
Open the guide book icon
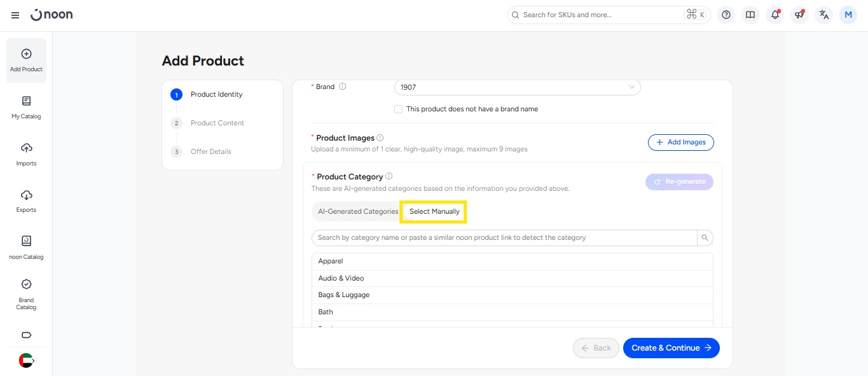click(x=750, y=15)
